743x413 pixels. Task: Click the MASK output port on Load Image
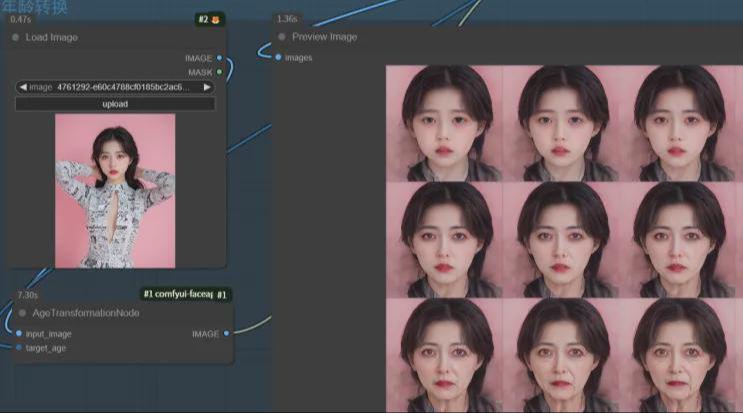(x=220, y=72)
